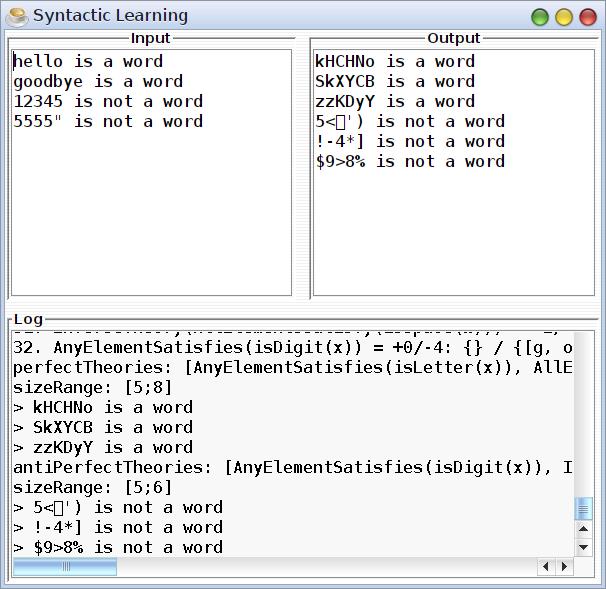Screen dimensions: 606x589
Task: Click the yellow window button
Action: [564, 17]
